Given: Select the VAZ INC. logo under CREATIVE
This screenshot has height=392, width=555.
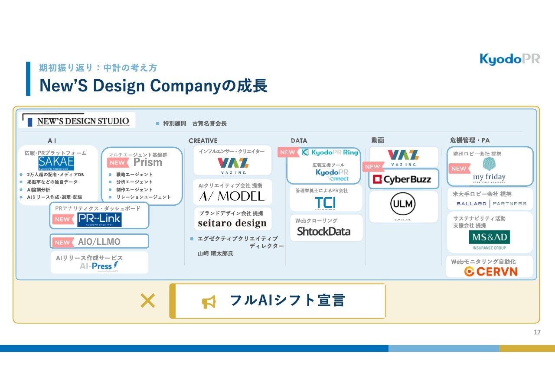Looking at the screenshot, I should [x=233, y=165].
